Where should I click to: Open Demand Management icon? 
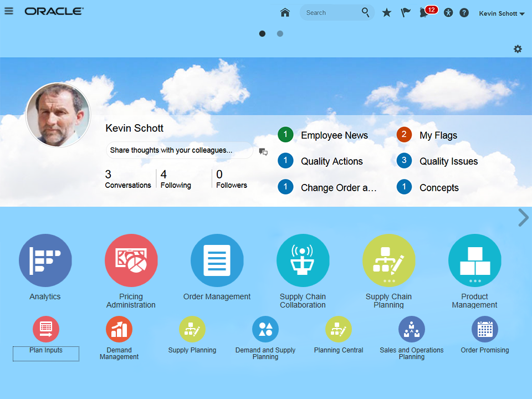119,329
